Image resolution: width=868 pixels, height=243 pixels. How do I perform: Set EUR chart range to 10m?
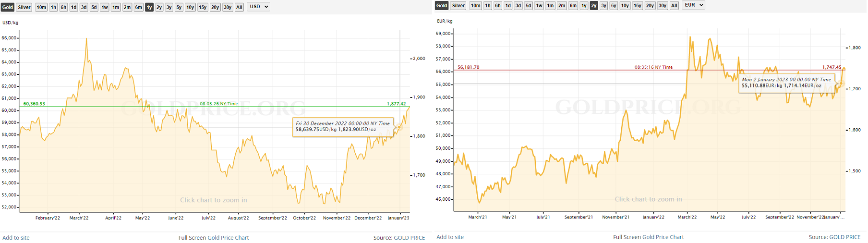(x=475, y=5)
